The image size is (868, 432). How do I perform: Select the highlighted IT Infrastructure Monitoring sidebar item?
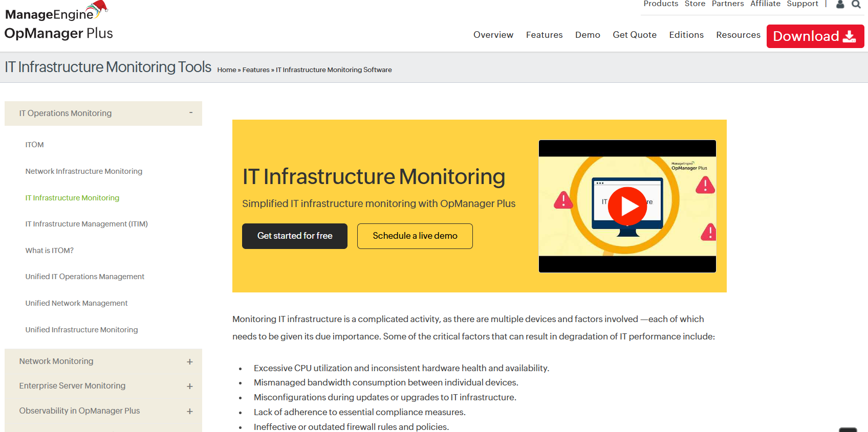(x=72, y=198)
